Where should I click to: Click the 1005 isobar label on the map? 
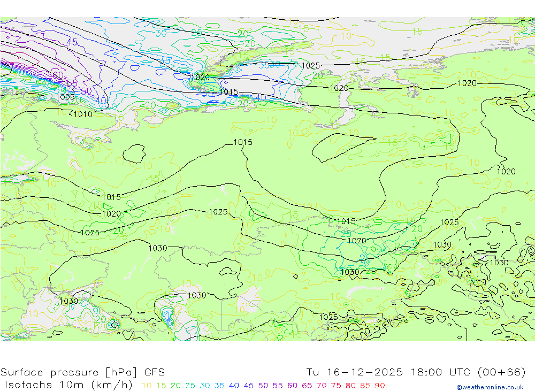click(x=65, y=97)
